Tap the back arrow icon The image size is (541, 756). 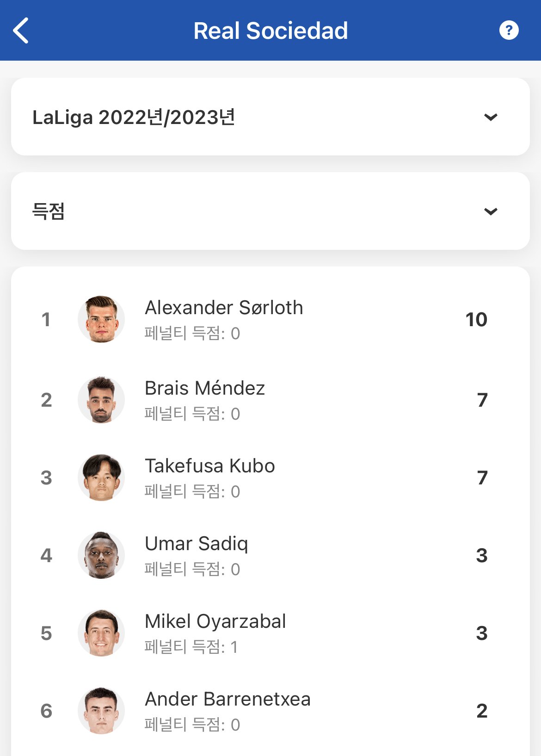click(21, 31)
